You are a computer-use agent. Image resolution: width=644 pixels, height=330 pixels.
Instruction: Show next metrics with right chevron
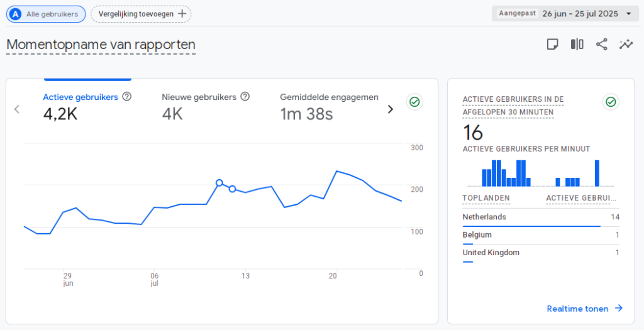[x=390, y=109]
